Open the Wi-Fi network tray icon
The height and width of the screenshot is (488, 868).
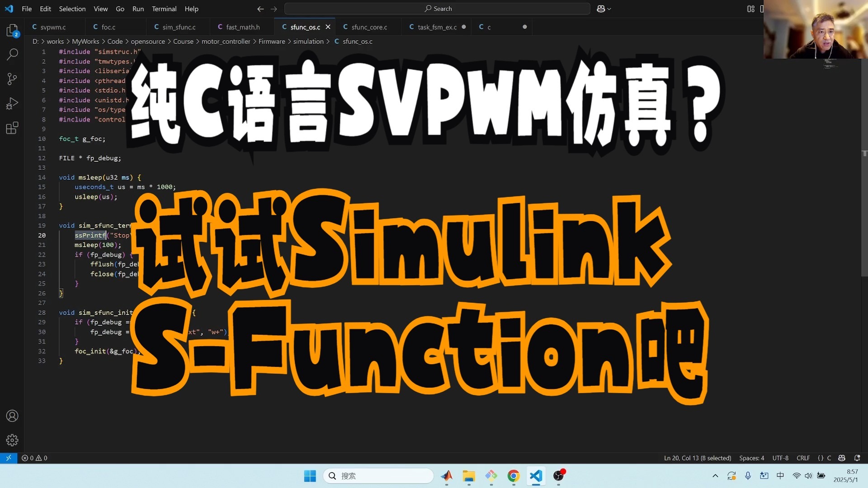tap(797, 476)
